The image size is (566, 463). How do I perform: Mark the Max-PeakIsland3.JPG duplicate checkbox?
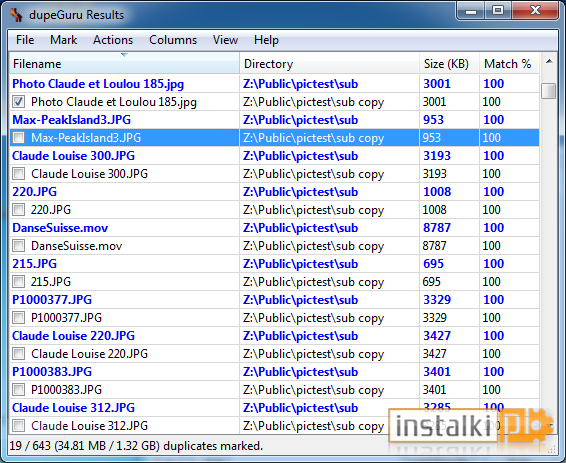click(18, 137)
